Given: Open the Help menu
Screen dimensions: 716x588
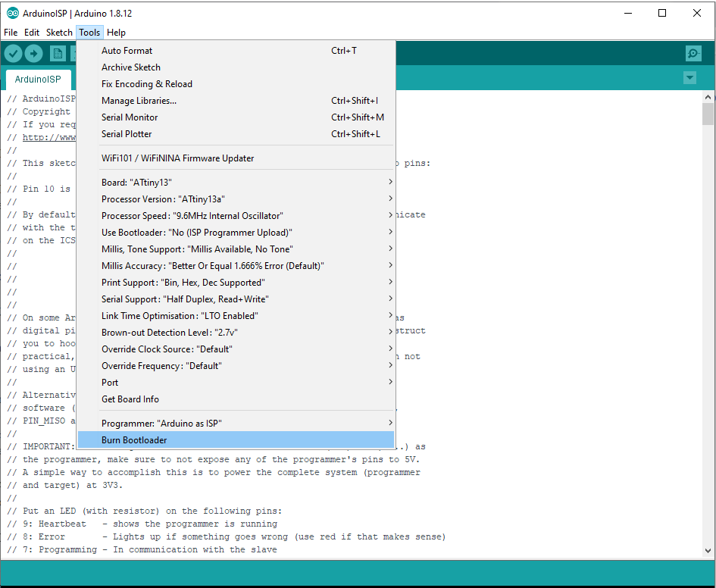Looking at the screenshot, I should 116,33.
